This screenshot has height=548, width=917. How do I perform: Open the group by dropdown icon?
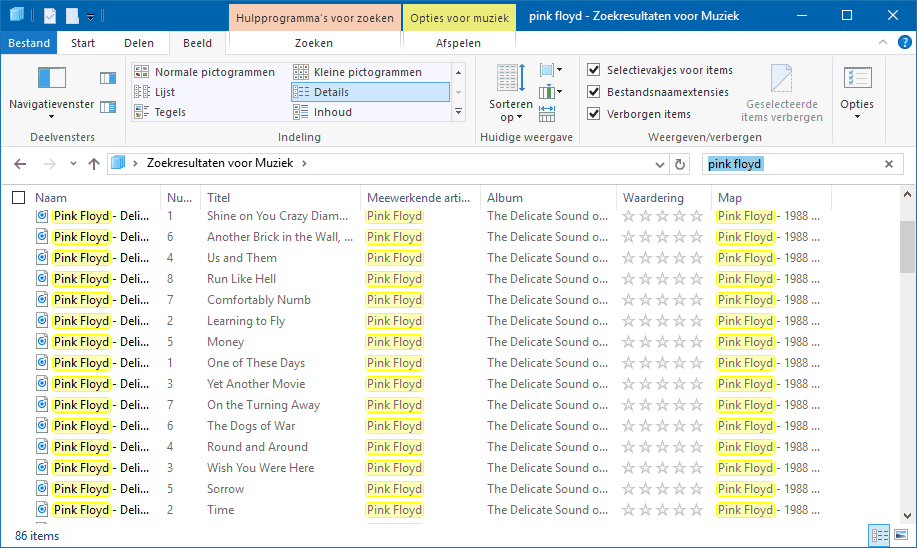coord(551,70)
